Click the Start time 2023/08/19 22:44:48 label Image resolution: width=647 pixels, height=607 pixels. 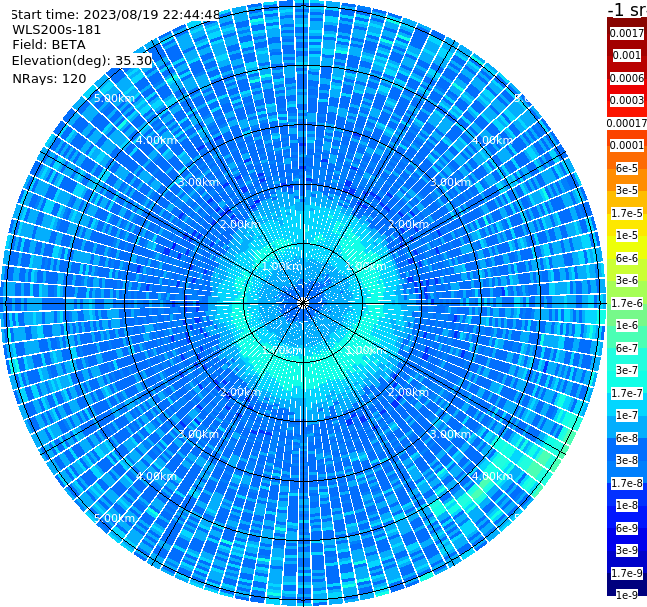[115, 14]
